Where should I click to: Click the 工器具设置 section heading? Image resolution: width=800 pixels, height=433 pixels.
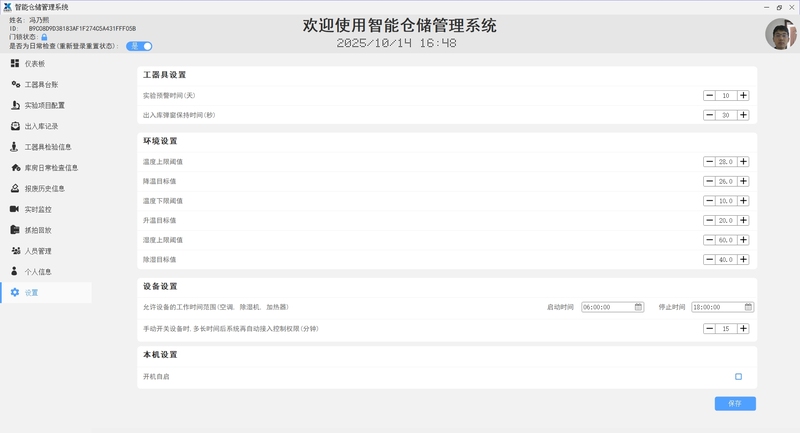tap(165, 75)
